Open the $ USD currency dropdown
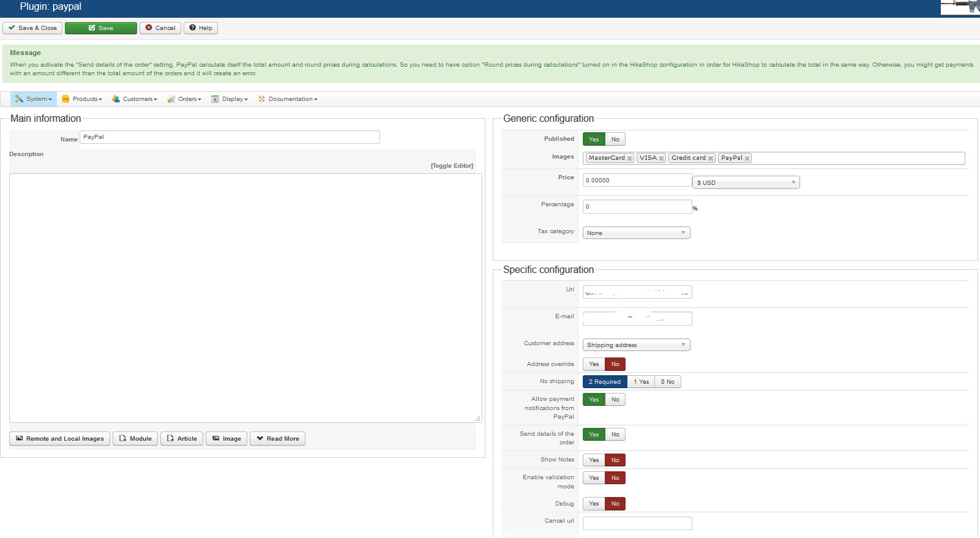Viewport: 980px width, 538px height. coord(746,182)
